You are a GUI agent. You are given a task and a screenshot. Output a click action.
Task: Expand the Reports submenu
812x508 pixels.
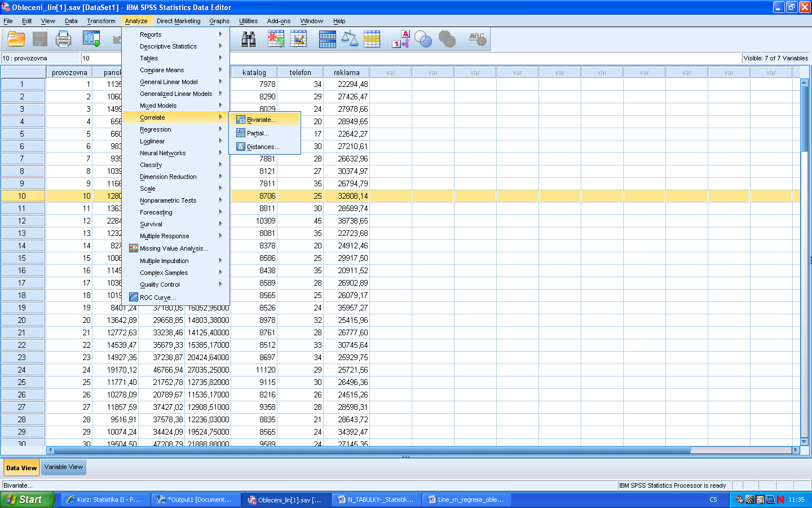tap(175, 34)
